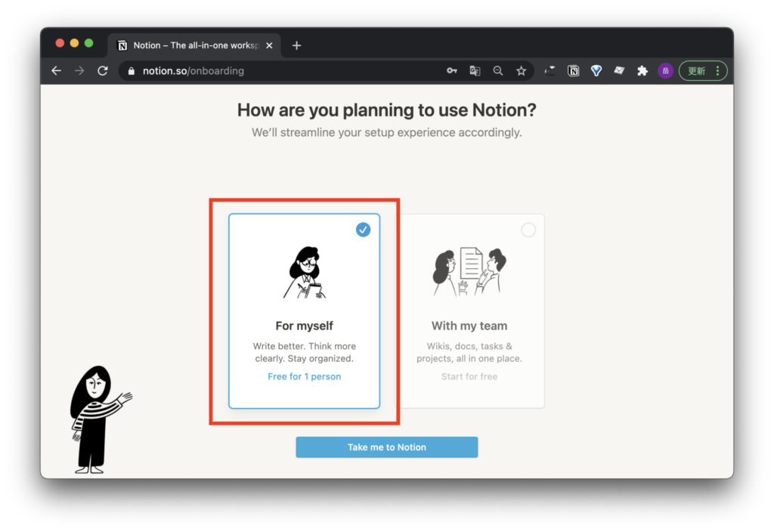Click the 'Wikis, docs, tasks & projects' description

pos(469,352)
